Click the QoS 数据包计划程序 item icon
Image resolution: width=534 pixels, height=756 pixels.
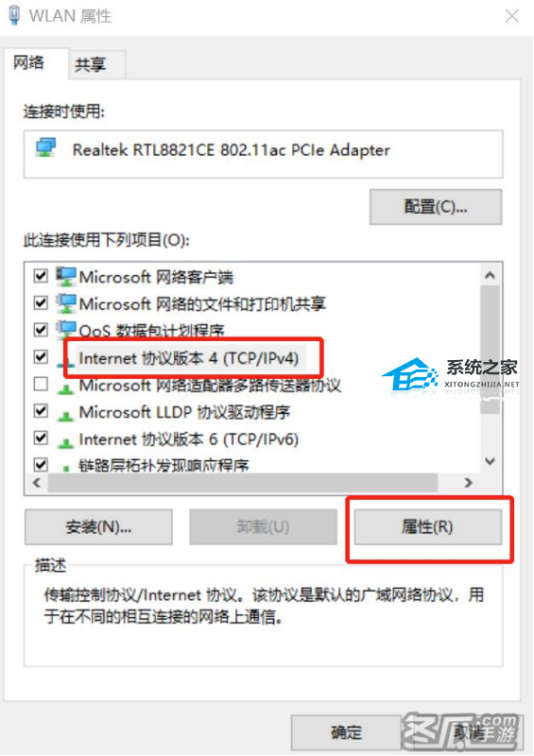coord(66,329)
